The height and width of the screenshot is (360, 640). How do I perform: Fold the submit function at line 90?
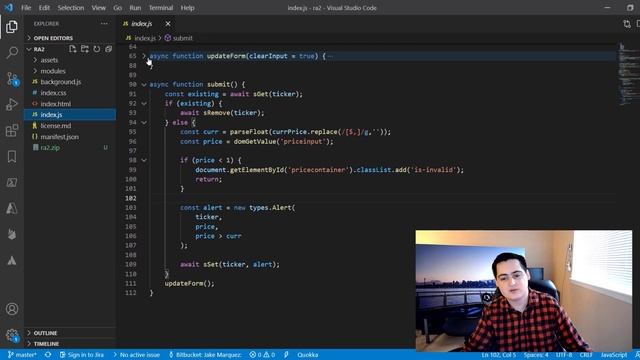[x=144, y=84]
